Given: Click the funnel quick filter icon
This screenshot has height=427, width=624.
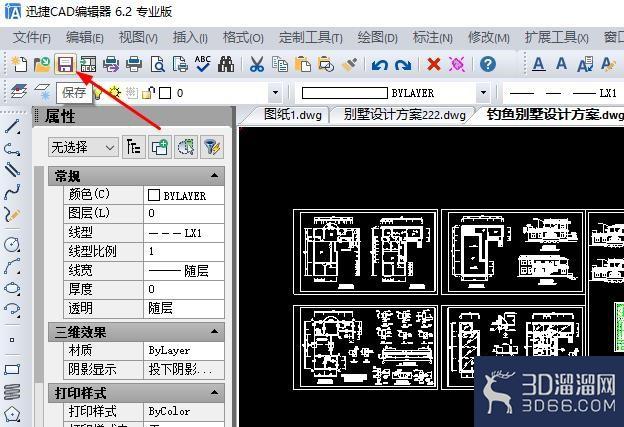Looking at the screenshot, I should pyautogui.click(x=212, y=147).
